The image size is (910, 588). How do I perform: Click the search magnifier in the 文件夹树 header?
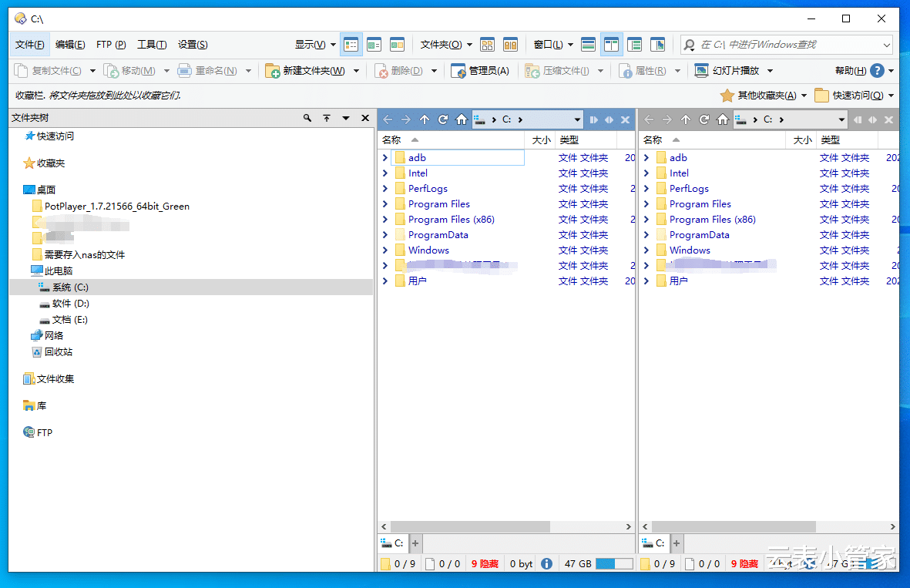(307, 118)
